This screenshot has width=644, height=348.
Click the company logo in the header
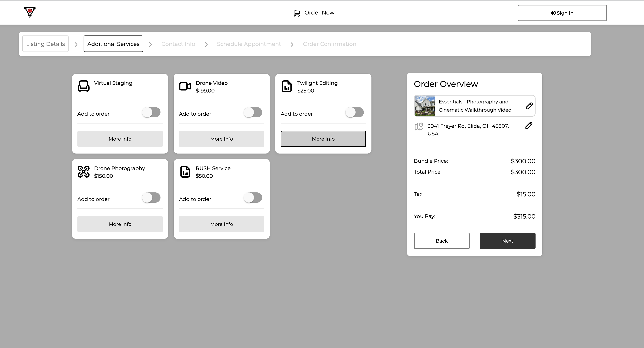coord(30,12)
